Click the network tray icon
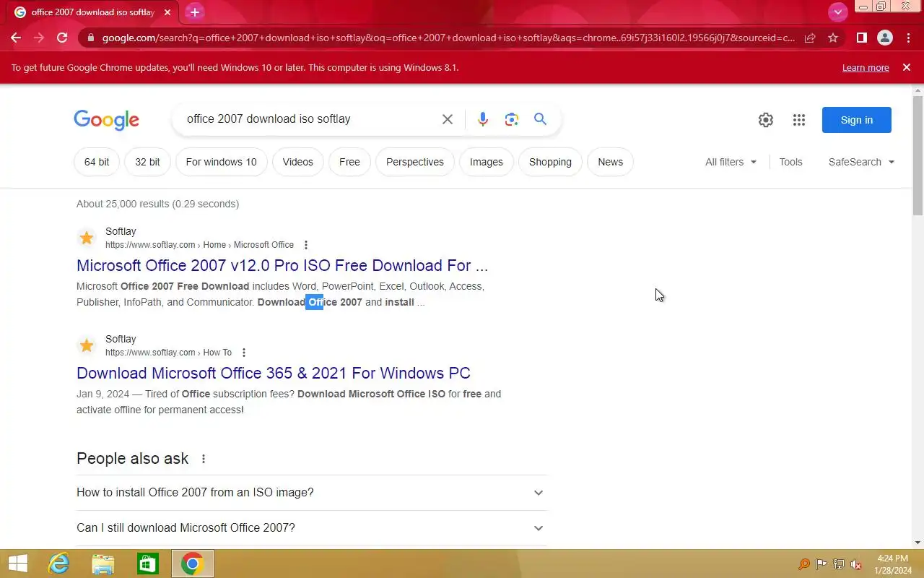 pos(839,564)
